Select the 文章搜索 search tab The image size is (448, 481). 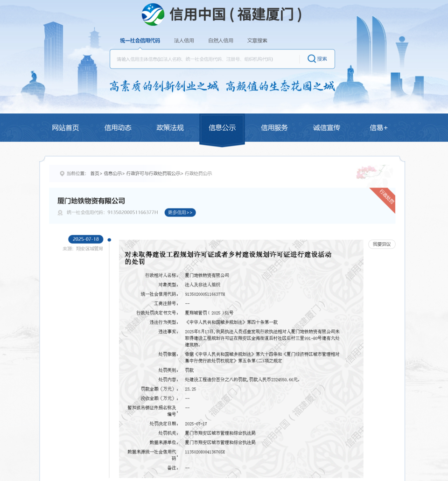point(257,41)
